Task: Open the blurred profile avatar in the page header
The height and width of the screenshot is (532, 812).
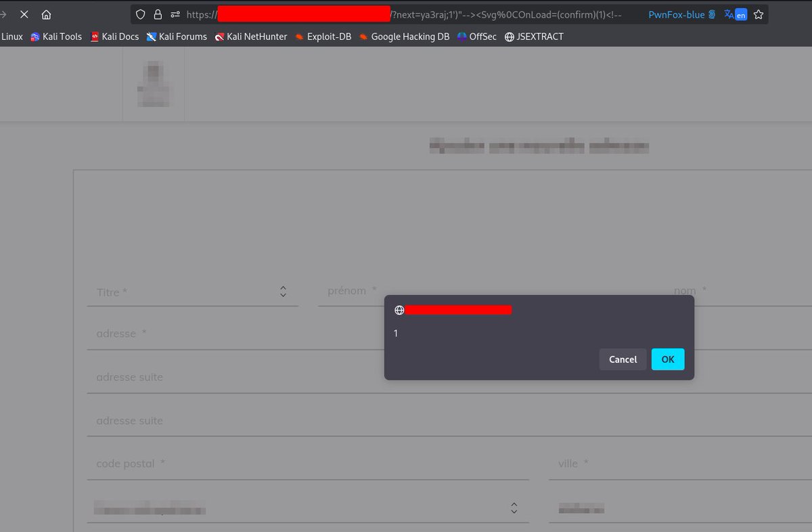Action: tap(153, 84)
